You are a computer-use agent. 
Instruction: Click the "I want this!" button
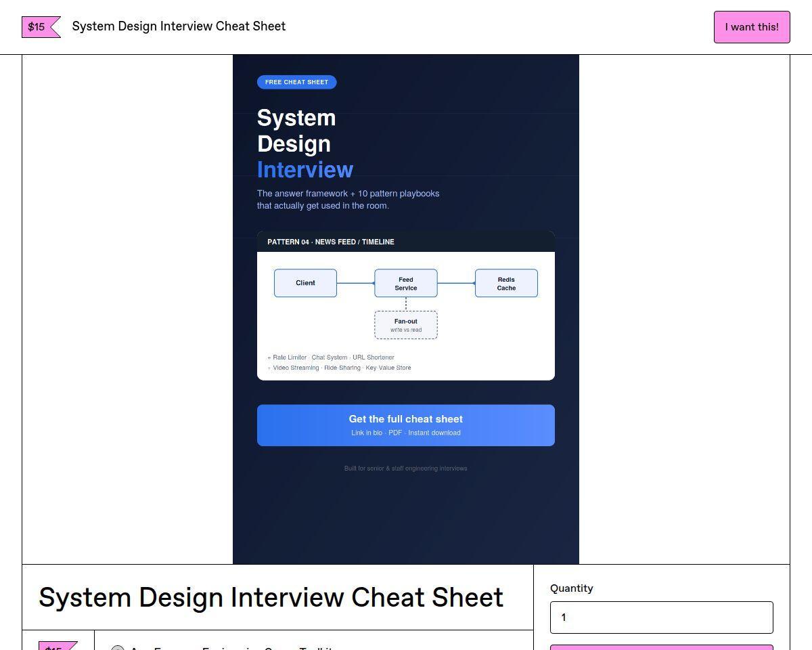[x=752, y=27]
